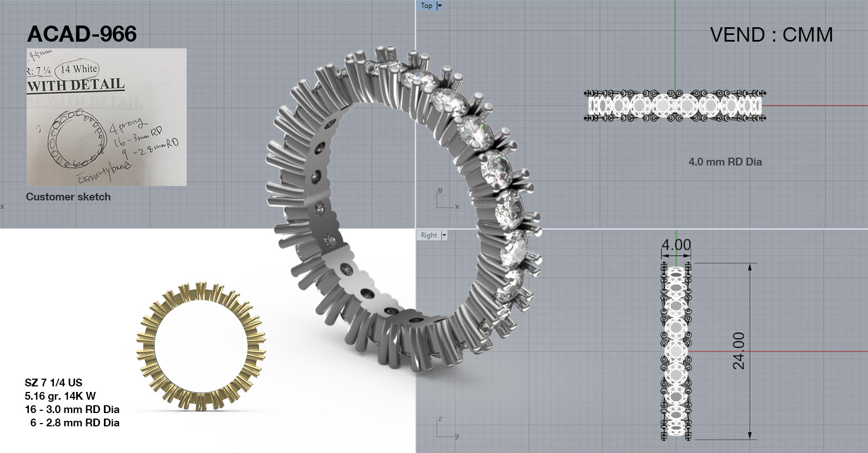Open the Right viewport dropdown arrow

click(x=444, y=235)
